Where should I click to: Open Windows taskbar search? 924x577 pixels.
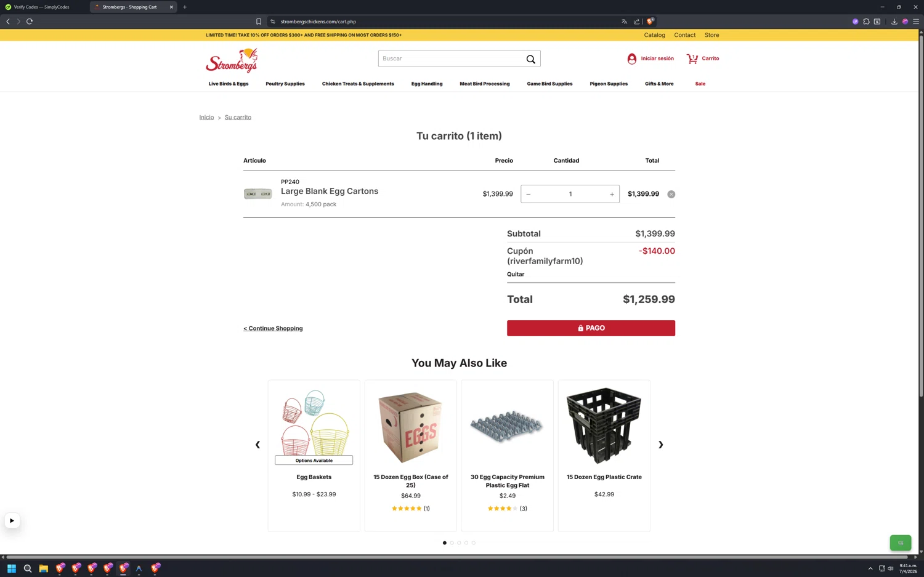28,568
